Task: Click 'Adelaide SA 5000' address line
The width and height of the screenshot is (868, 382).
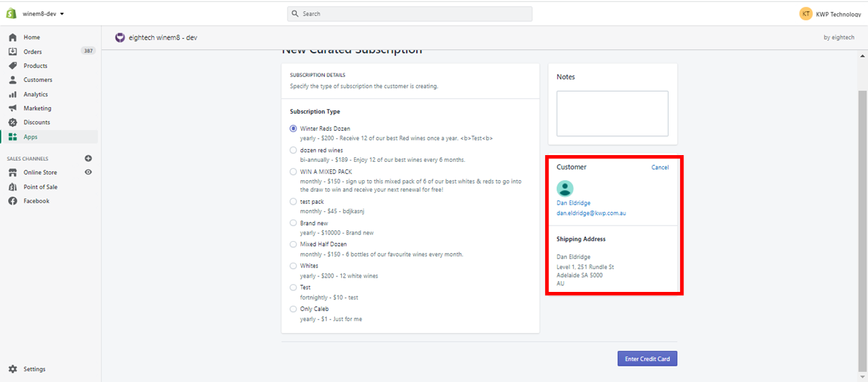Action: (x=580, y=276)
